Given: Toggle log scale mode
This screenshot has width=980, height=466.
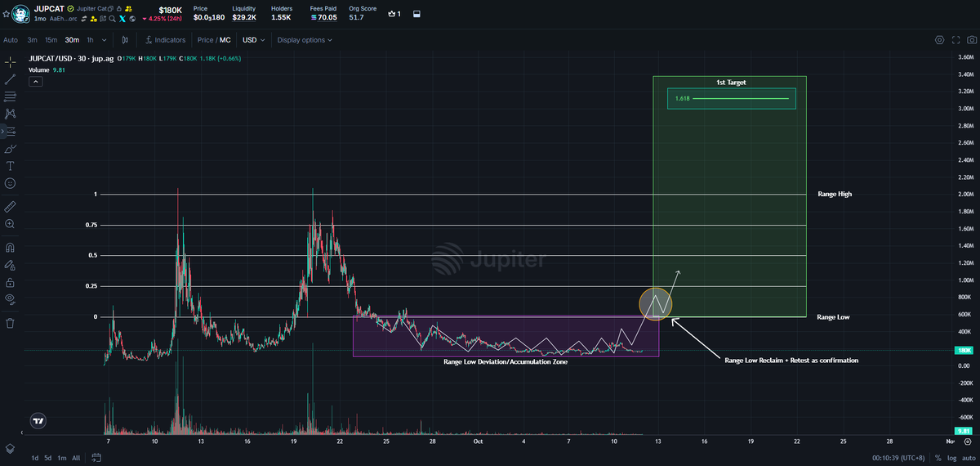Looking at the screenshot, I should (951, 458).
